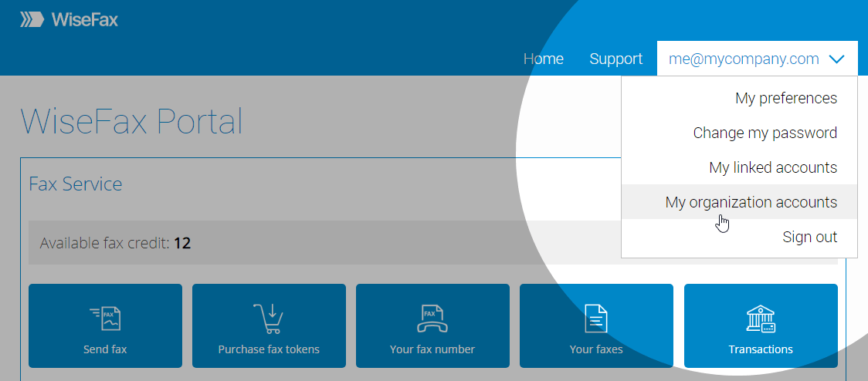Click the Fax Service section heading

(75, 184)
